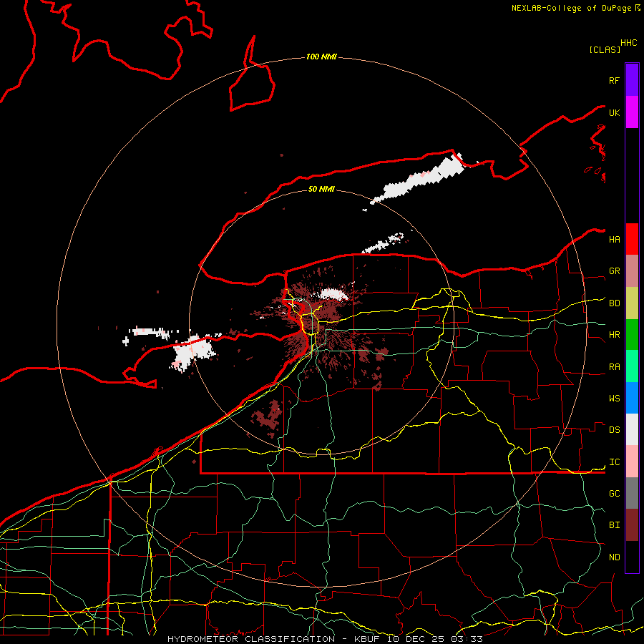
Task: Click 'HYDROMETEOR CLASSIFICATION' title text
Action: (x=251, y=639)
